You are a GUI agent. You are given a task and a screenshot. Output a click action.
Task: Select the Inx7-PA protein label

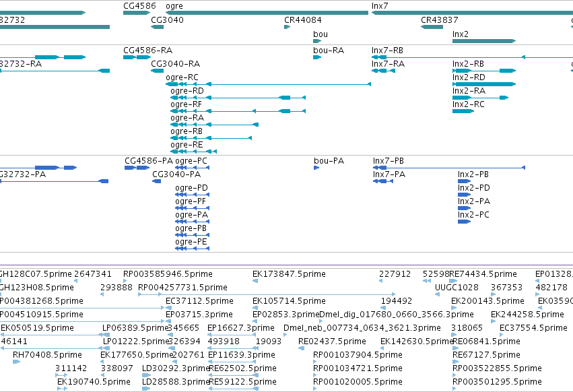[389, 174]
